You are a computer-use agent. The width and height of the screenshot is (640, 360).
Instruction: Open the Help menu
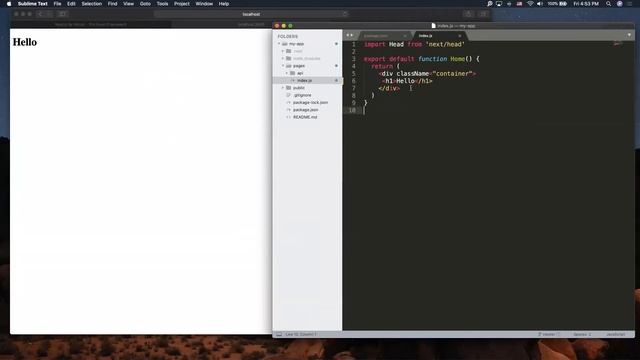tap(224, 4)
